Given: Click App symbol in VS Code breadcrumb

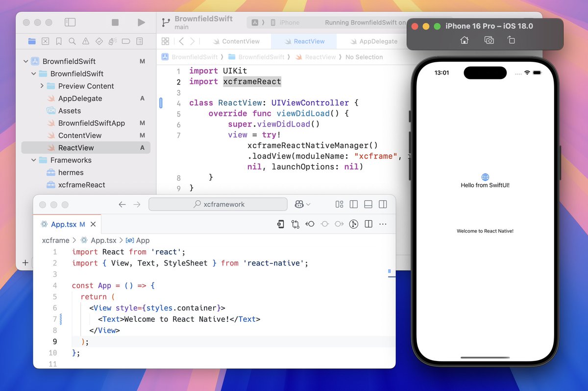Looking at the screenshot, I should (x=143, y=240).
